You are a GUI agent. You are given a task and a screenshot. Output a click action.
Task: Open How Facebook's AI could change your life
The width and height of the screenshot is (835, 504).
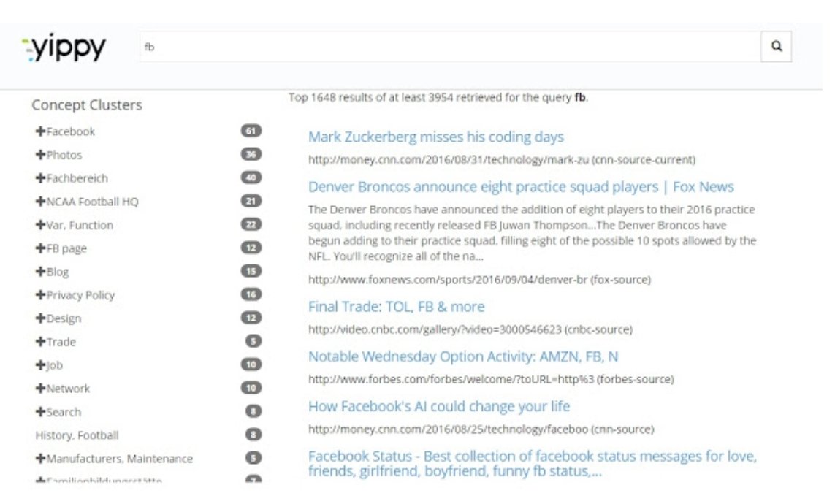click(x=439, y=407)
